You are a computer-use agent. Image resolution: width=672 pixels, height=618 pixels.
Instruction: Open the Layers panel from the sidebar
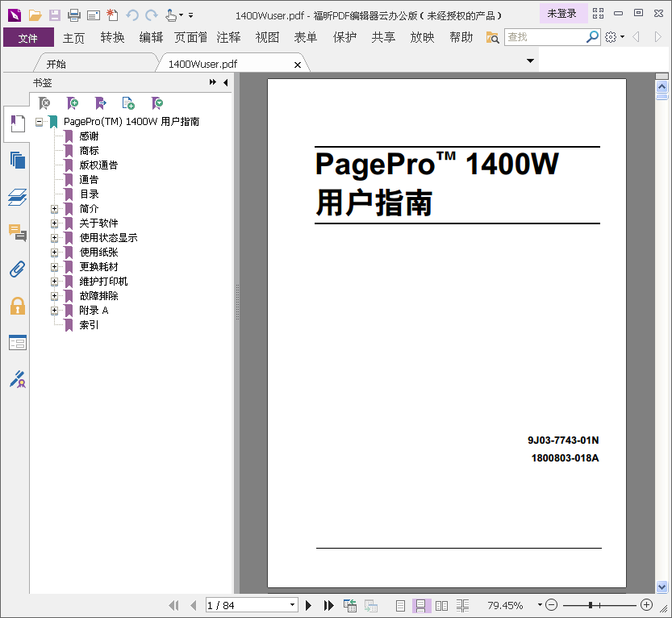click(18, 197)
